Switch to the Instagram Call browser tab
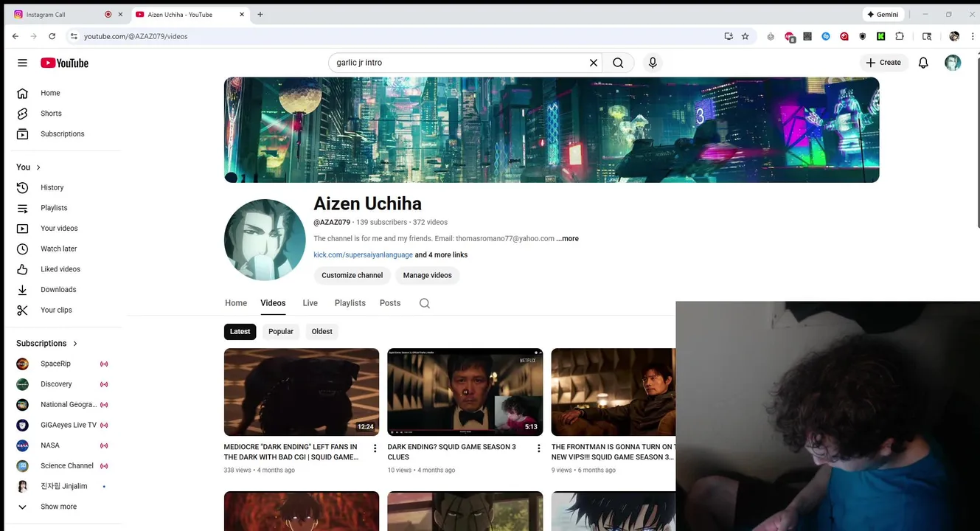Viewport: 980px width, 531px height. point(59,15)
